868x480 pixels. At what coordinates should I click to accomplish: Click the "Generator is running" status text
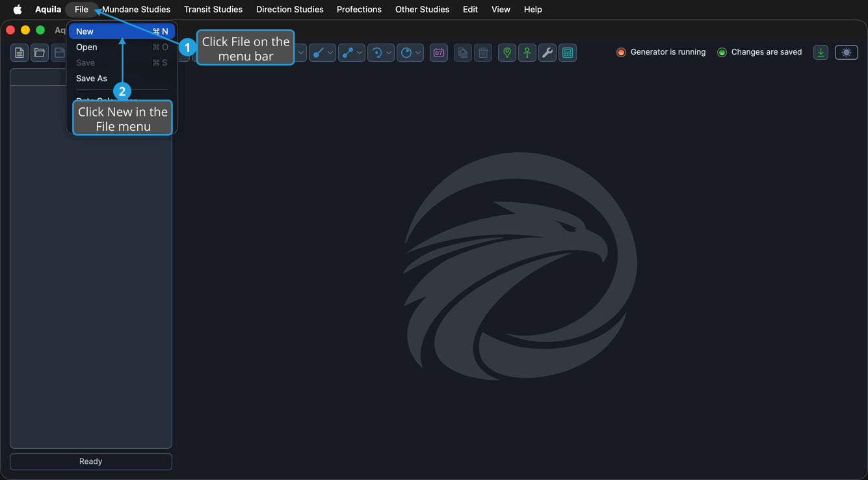coord(668,52)
